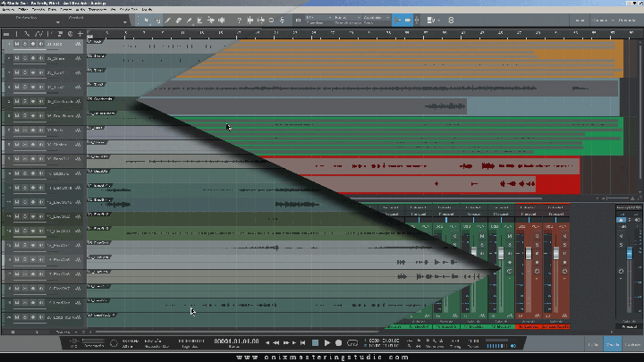Solo the first track in the list
Image resolution: width=644 pixels, height=362 pixels.
pos(25,44)
